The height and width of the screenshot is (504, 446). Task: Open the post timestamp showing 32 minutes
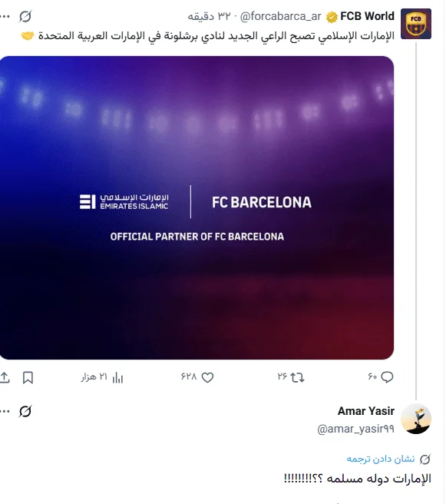tap(209, 16)
